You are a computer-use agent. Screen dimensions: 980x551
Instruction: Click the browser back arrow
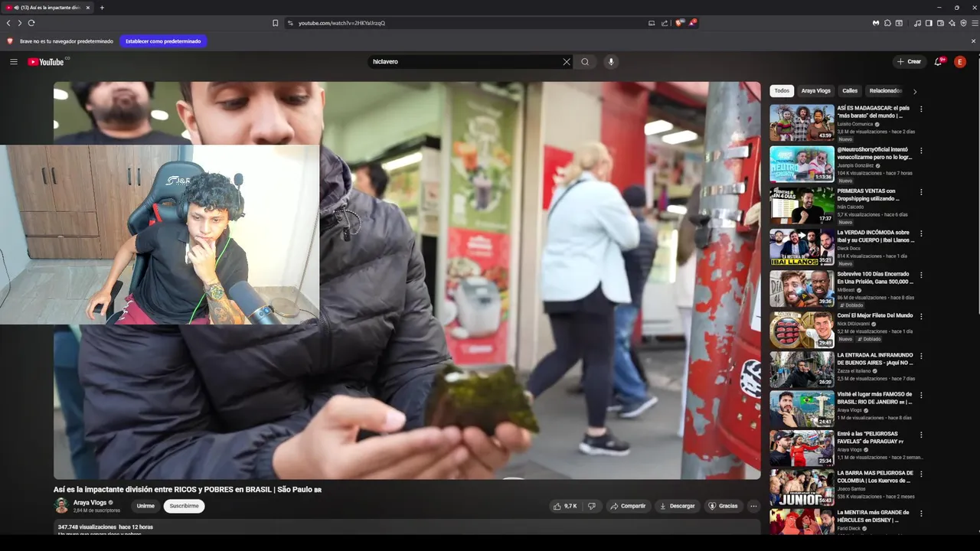click(8, 23)
